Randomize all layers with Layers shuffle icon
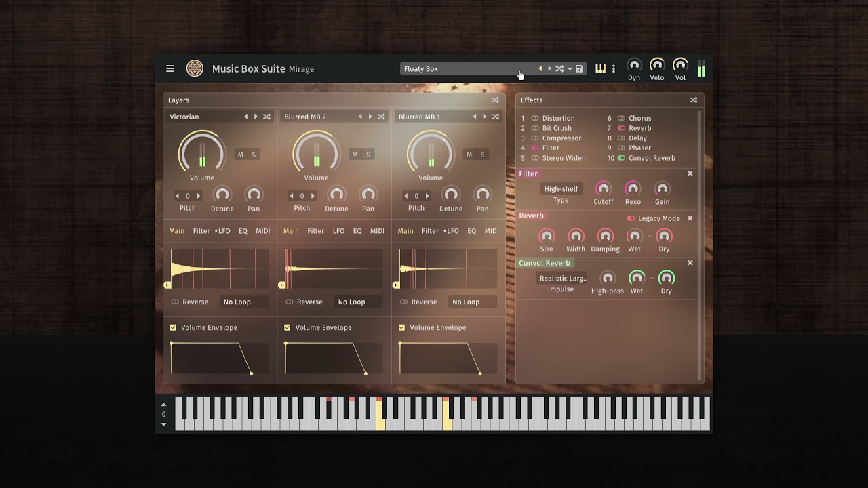 click(495, 100)
